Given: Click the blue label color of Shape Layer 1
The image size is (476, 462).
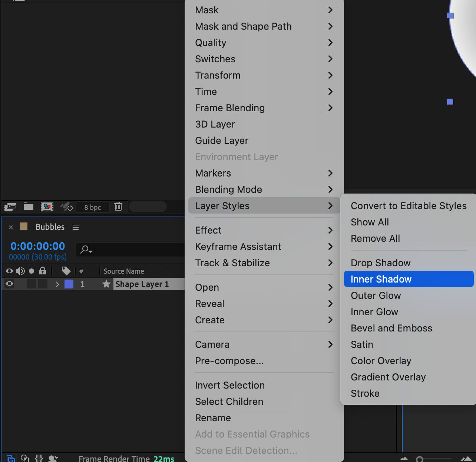Looking at the screenshot, I should tap(69, 284).
